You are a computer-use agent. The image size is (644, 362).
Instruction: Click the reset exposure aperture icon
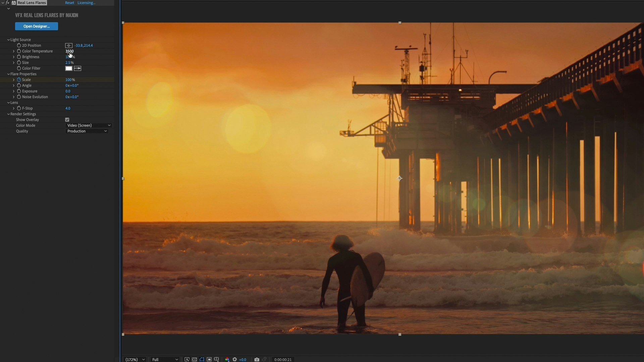[235, 359]
